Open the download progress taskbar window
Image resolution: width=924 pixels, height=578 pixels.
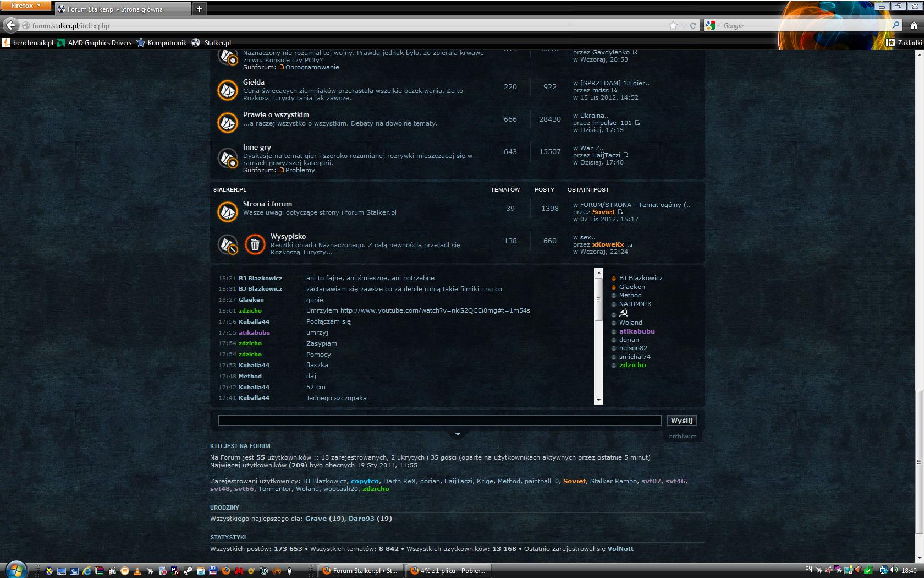(x=450, y=571)
